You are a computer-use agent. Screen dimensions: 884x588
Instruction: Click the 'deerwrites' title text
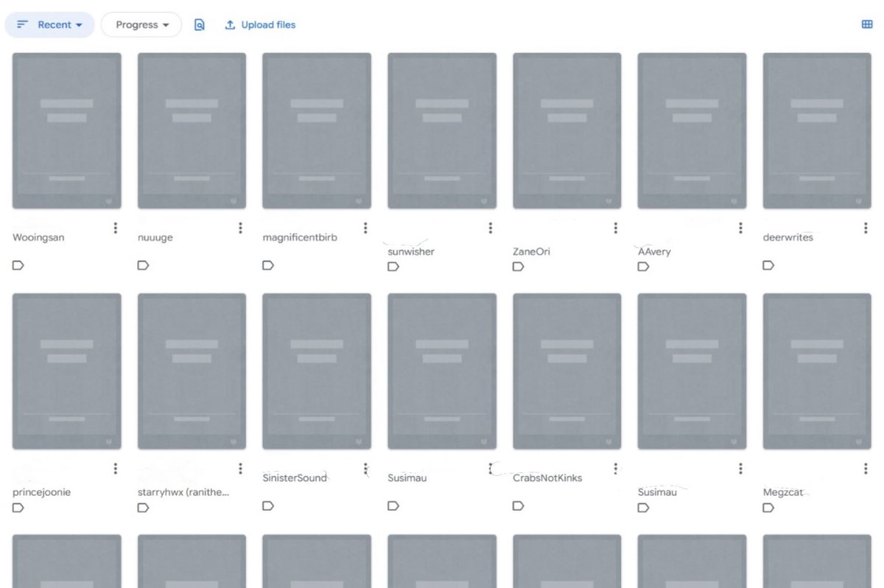pyautogui.click(x=788, y=238)
